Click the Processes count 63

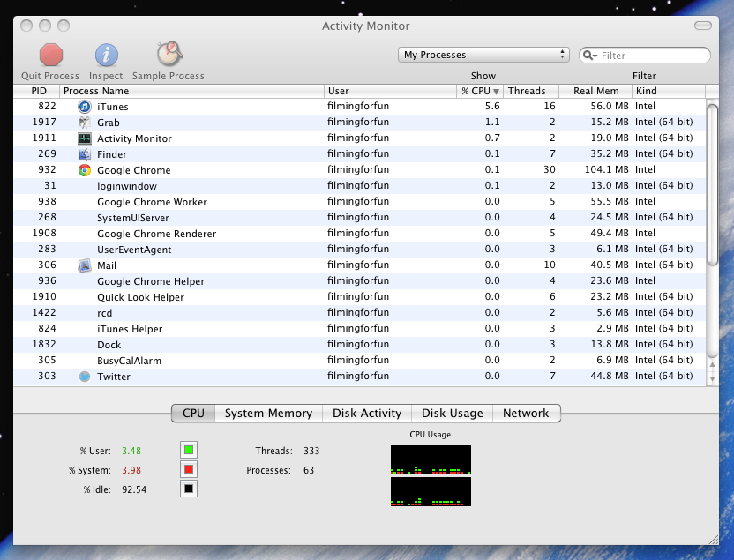tap(309, 471)
